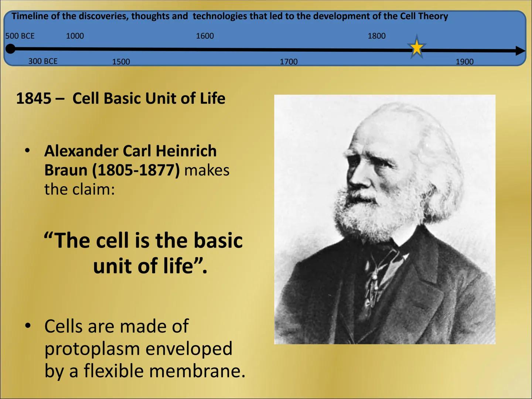532x399 pixels.
Task: Click the bolded name Alexander Carl Heinrich Braun
Action: pyautogui.click(x=131, y=151)
